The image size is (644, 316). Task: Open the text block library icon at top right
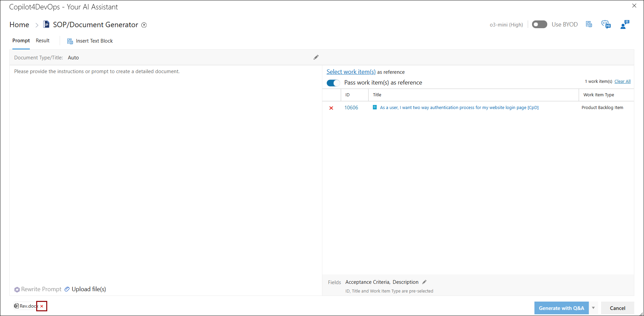[589, 24]
